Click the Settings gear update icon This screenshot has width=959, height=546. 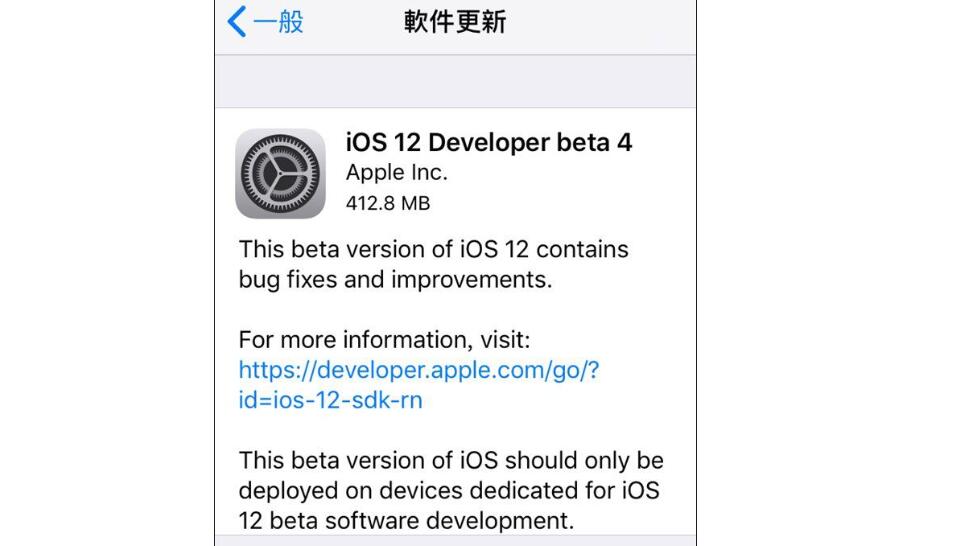(280, 174)
